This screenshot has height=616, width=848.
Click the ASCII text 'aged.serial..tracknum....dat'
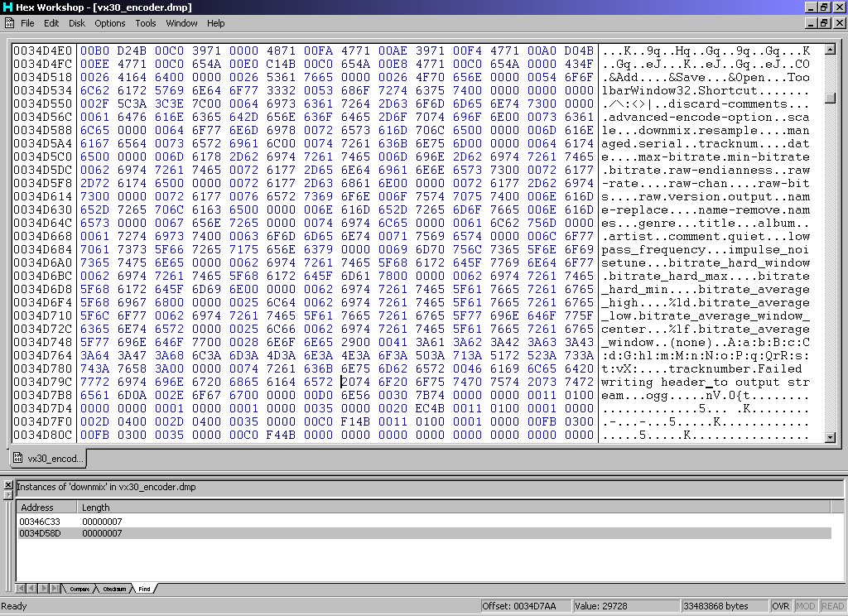[x=706, y=143]
